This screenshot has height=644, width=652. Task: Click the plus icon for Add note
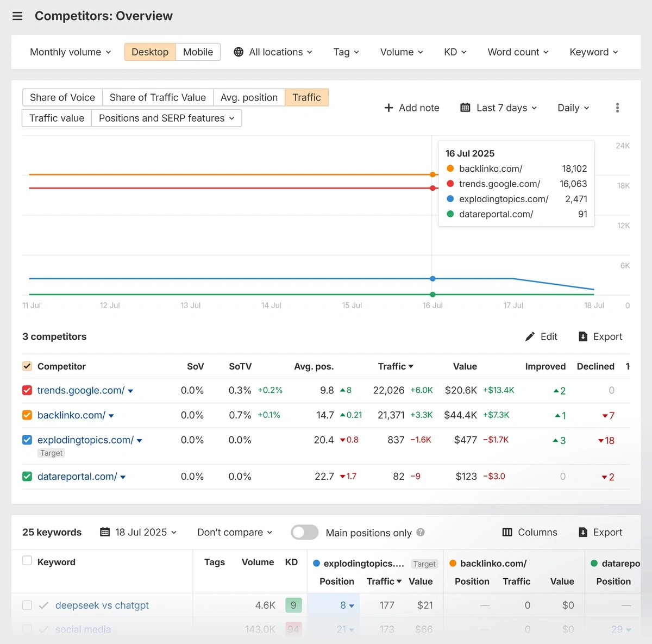(x=388, y=108)
